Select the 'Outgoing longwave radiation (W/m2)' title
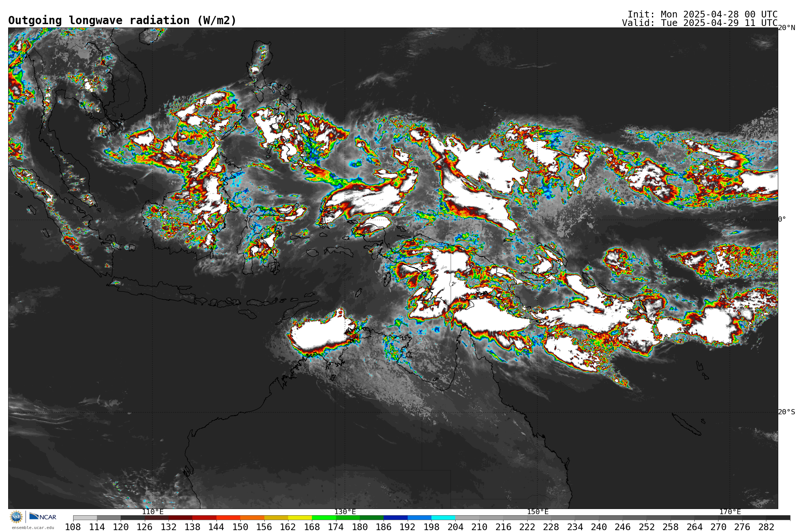Screen dimensions: 802x532 coord(122,20)
